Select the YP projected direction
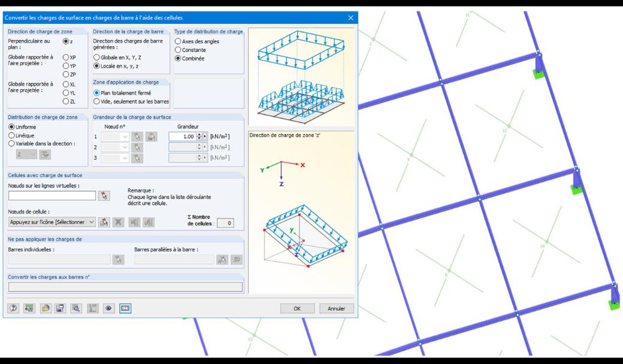This screenshot has width=623, height=364. (65, 66)
